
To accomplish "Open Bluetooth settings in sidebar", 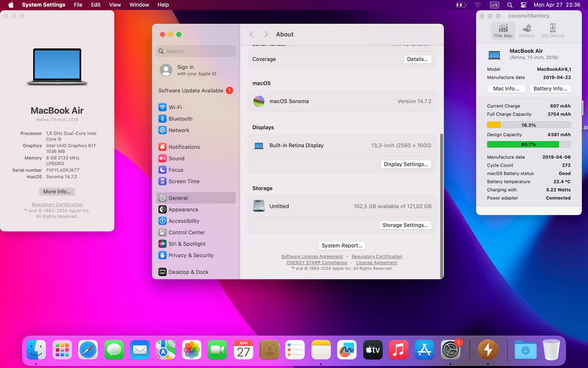I will click(x=196, y=118).
